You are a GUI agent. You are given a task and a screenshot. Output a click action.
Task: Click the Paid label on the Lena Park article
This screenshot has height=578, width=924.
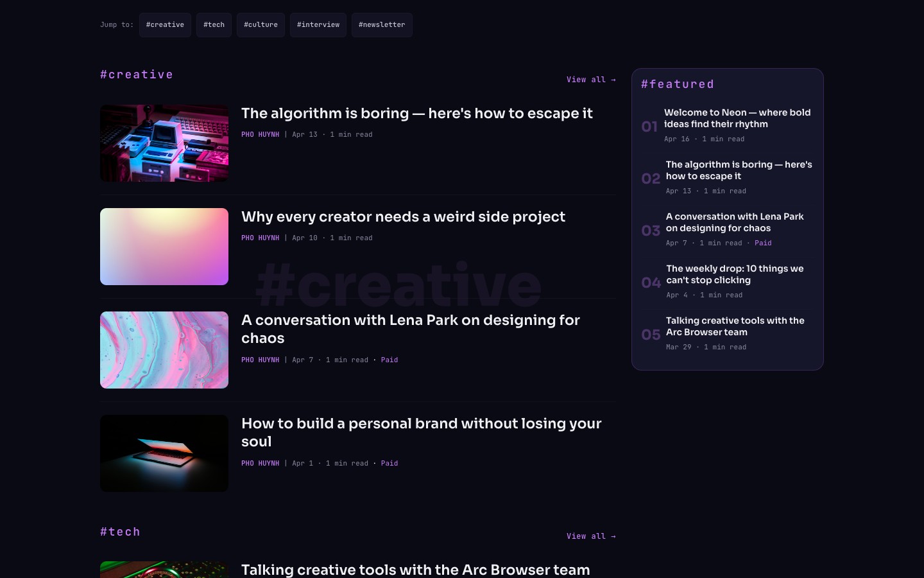point(389,360)
